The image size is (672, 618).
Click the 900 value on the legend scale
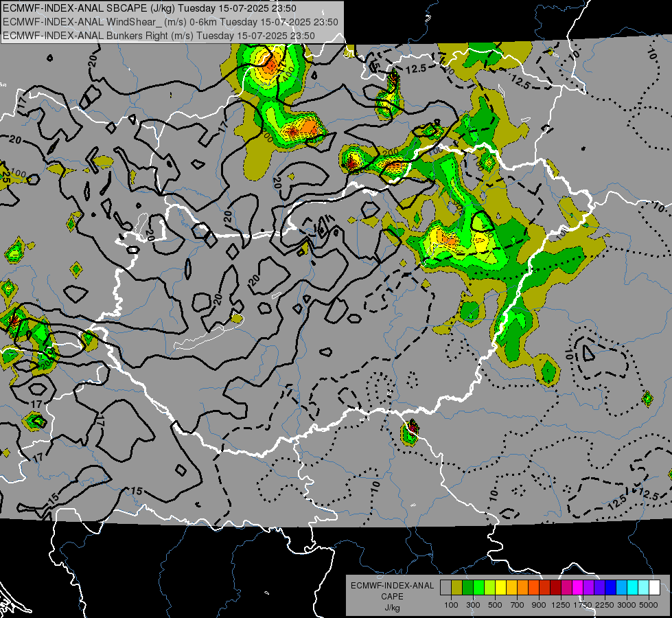[x=539, y=605]
